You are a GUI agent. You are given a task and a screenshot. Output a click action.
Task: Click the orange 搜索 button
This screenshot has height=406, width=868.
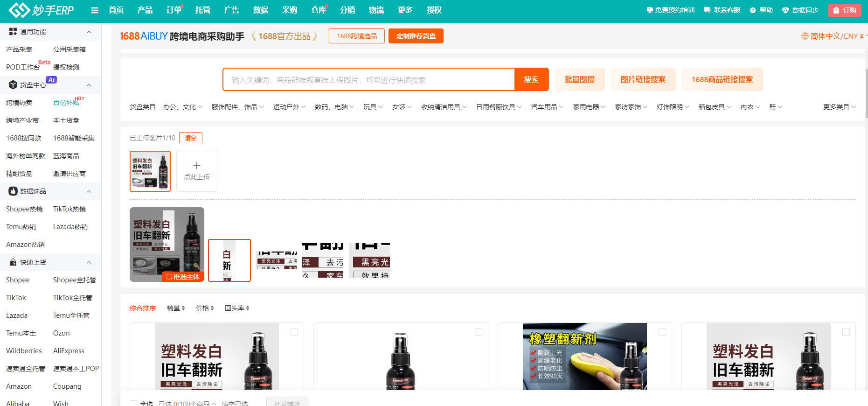click(x=531, y=79)
